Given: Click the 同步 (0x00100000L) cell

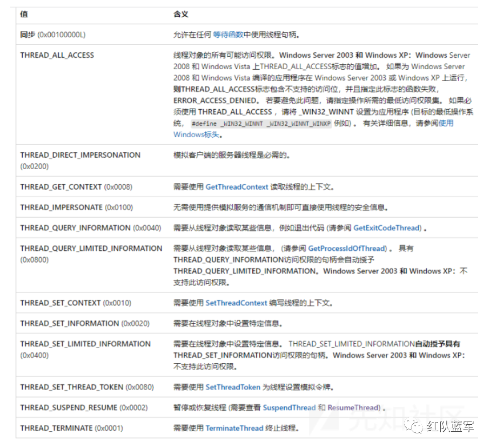Looking at the screenshot, I should pos(92,35).
